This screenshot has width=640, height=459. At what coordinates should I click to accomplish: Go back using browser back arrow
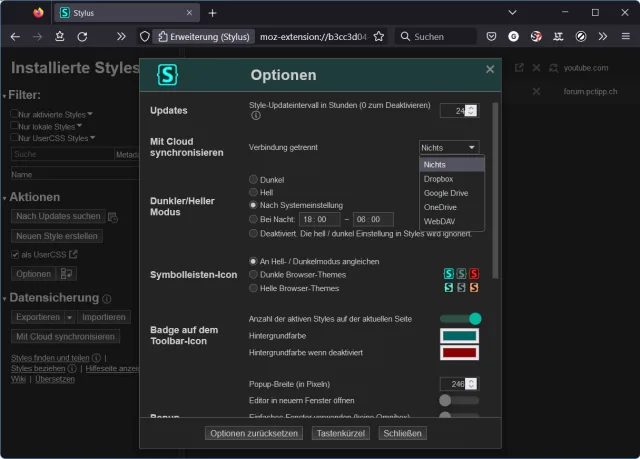[15, 36]
